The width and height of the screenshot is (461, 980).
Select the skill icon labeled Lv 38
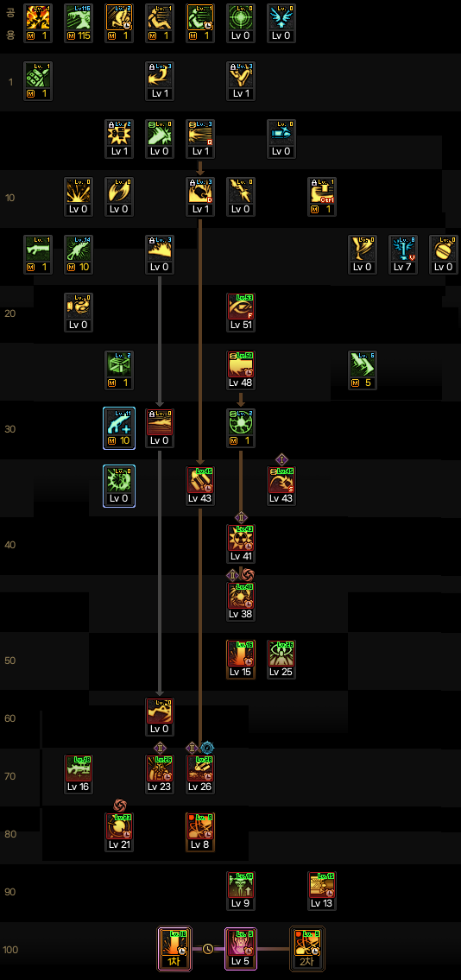(x=241, y=601)
